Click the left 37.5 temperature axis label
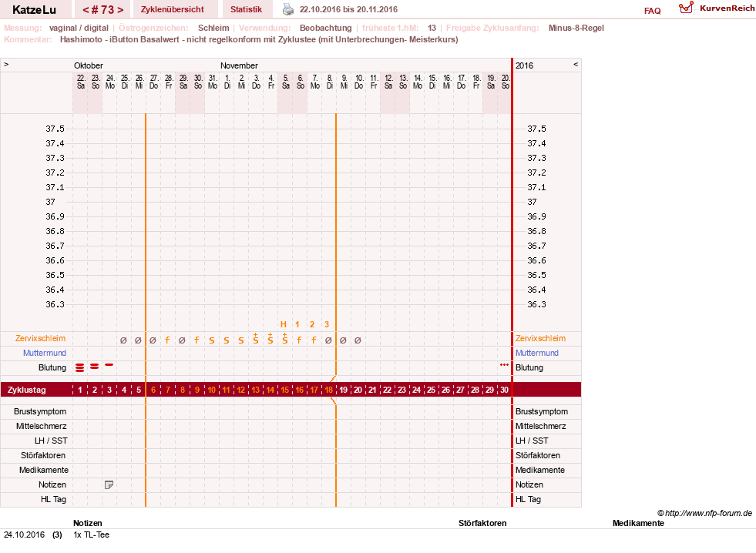756x553 pixels. click(x=55, y=129)
